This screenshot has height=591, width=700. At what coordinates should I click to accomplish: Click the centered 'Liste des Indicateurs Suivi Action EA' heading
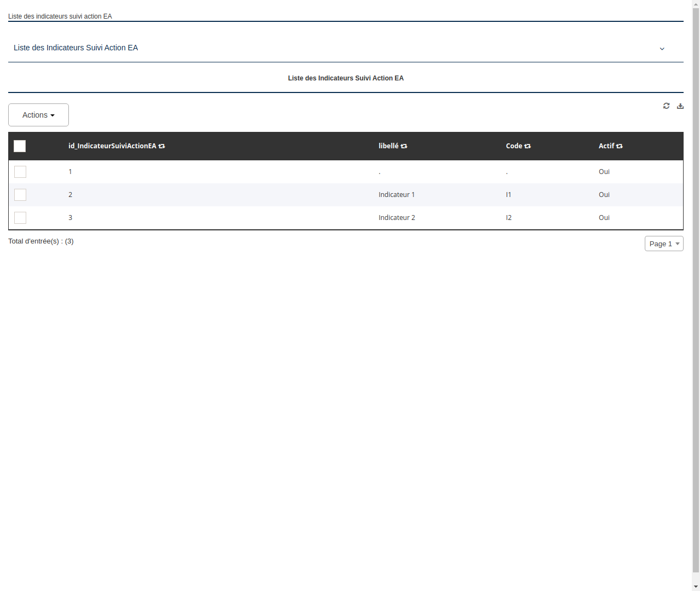point(346,78)
